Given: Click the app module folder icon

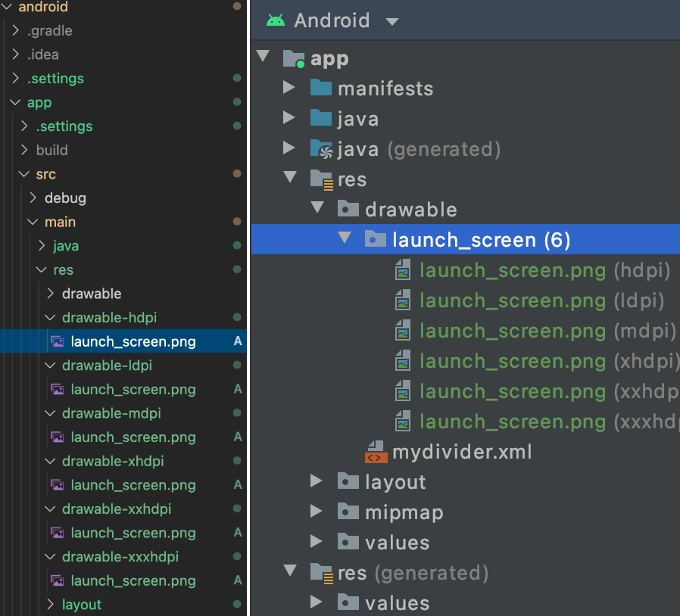Looking at the screenshot, I should coord(294,58).
